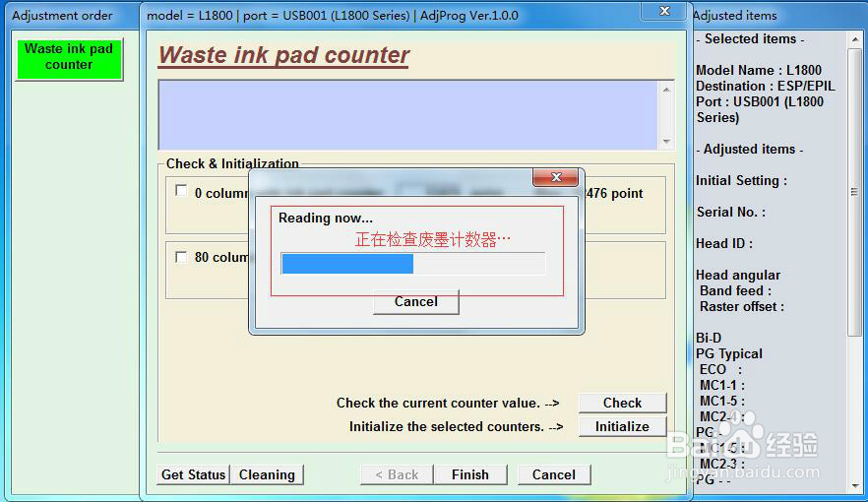This screenshot has height=502, width=868.
Task: Tick the 80 column counter checkbox
Action: (x=181, y=257)
